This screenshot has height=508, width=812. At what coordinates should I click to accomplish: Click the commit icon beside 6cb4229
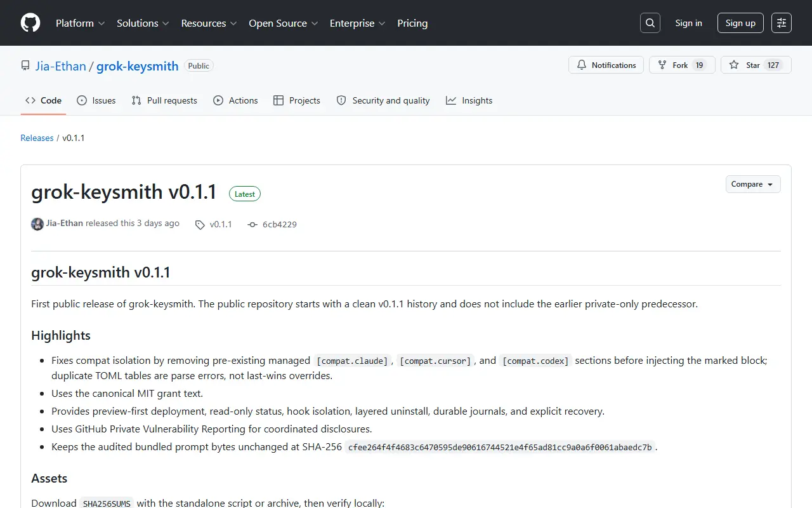[252, 224]
